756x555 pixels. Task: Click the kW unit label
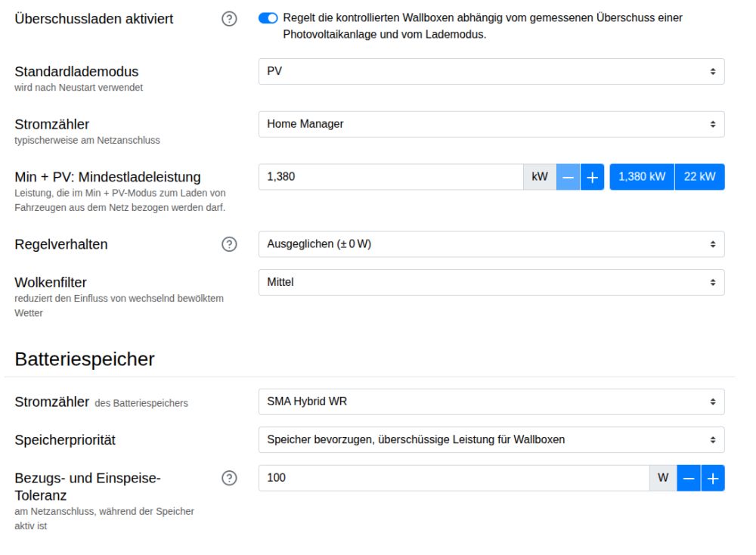click(540, 177)
